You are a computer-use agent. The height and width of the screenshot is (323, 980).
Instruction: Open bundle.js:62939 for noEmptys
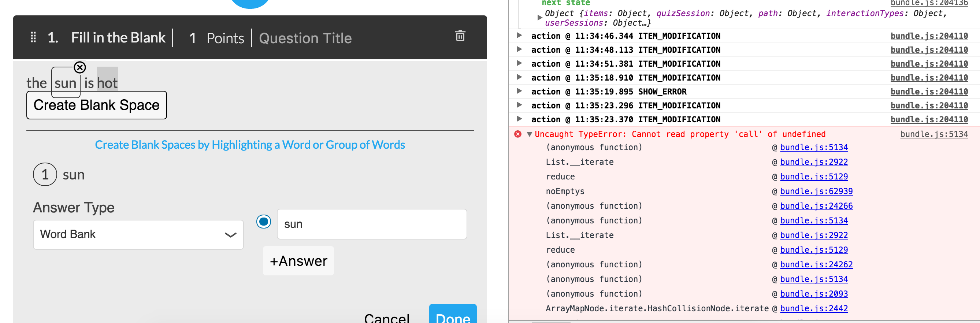tap(816, 192)
